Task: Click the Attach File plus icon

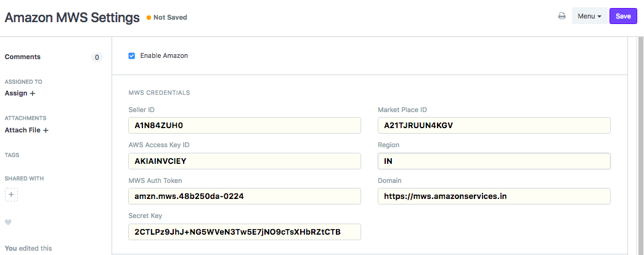Action: click(x=46, y=130)
